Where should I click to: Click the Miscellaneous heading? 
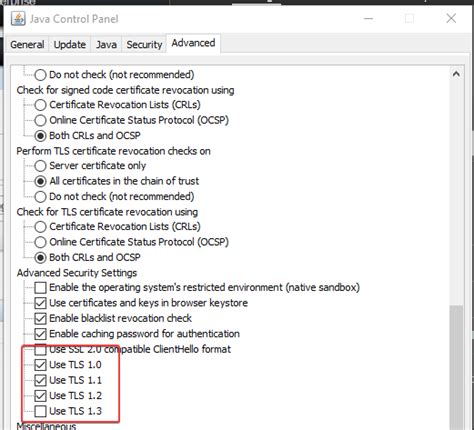click(46, 426)
